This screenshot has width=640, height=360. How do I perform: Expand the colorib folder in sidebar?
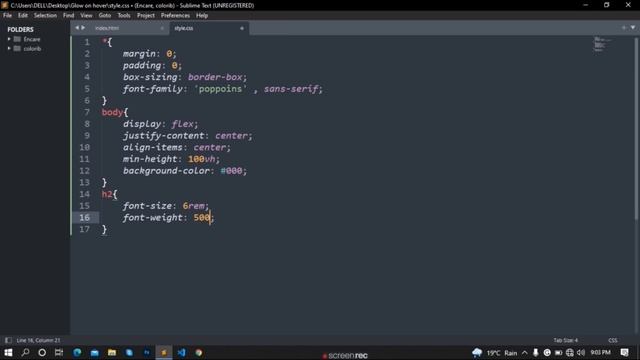(x=9, y=49)
